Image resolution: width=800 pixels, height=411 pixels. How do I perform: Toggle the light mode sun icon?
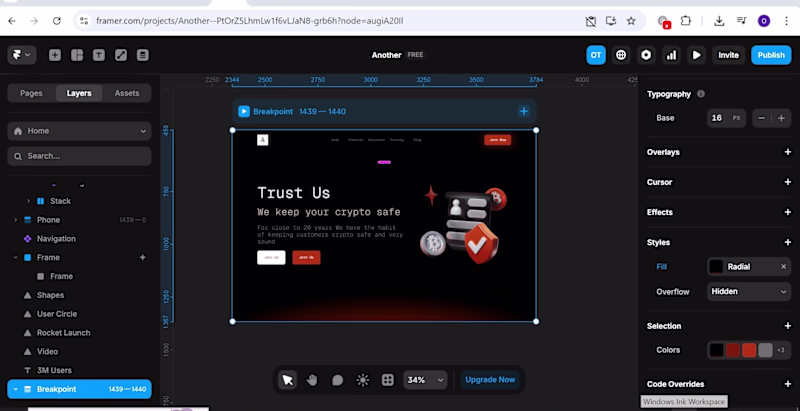363,380
